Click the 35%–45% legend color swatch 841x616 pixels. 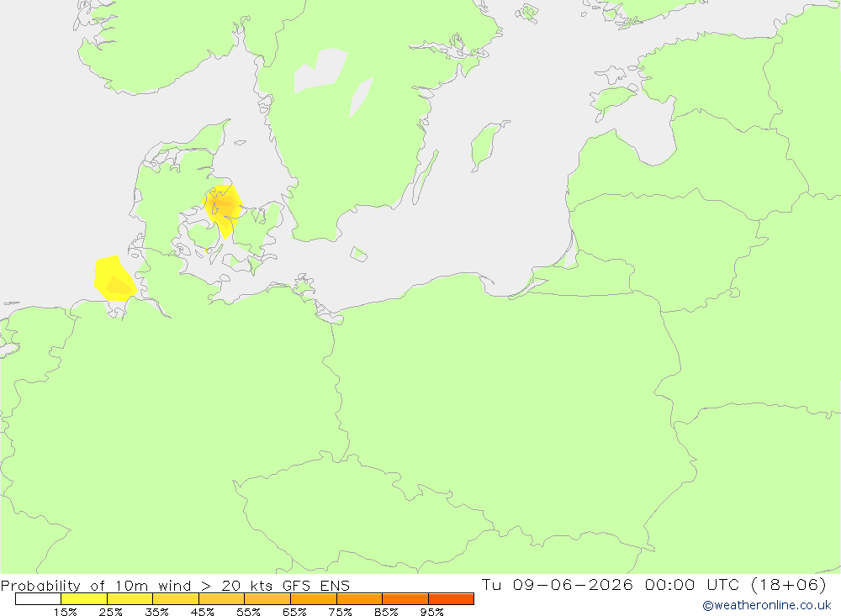[x=176, y=599]
